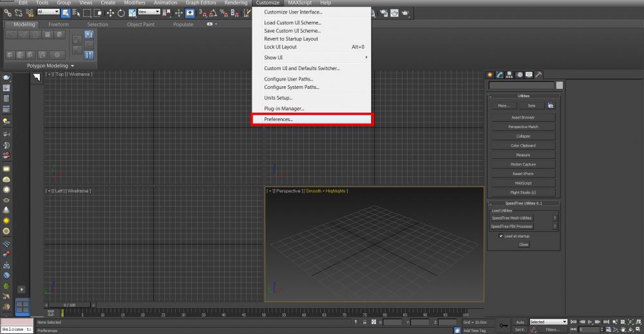Image resolution: width=644 pixels, height=334 pixels.
Task: Toggle the Percent Snap button
Action: click(x=224, y=13)
